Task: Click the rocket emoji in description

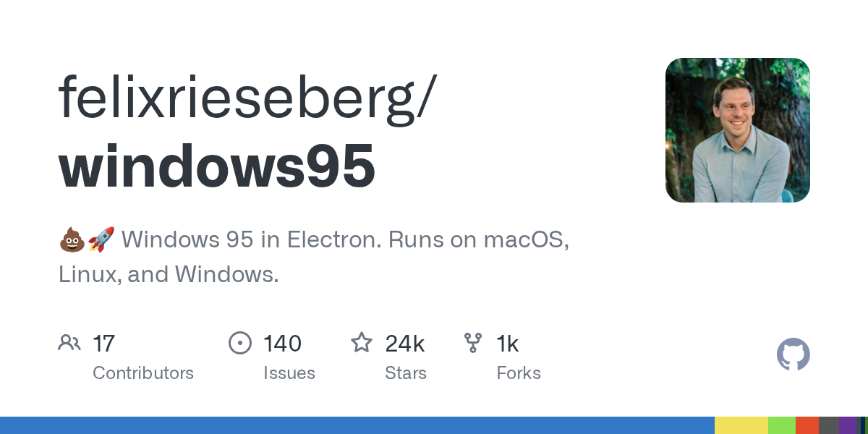Action: [101, 239]
